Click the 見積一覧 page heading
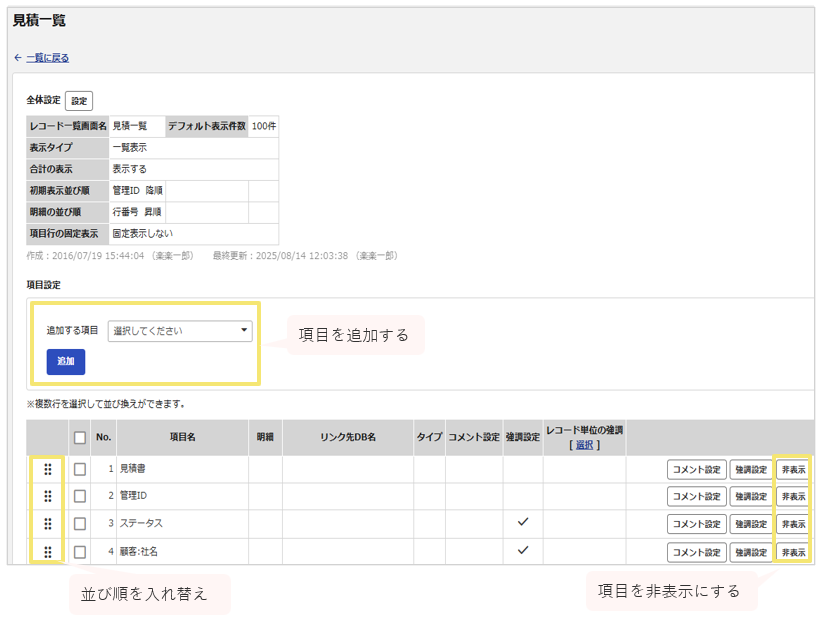 pyautogui.click(x=39, y=20)
